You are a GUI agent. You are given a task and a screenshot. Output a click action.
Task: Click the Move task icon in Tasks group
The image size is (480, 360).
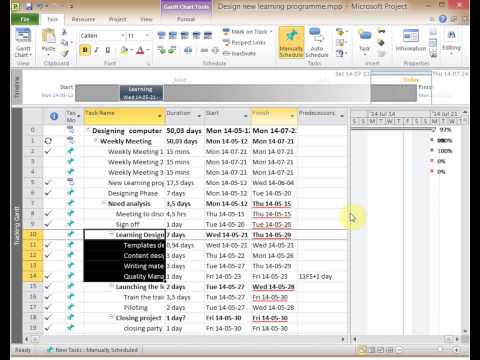pyautogui.click(x=340, y=43)
